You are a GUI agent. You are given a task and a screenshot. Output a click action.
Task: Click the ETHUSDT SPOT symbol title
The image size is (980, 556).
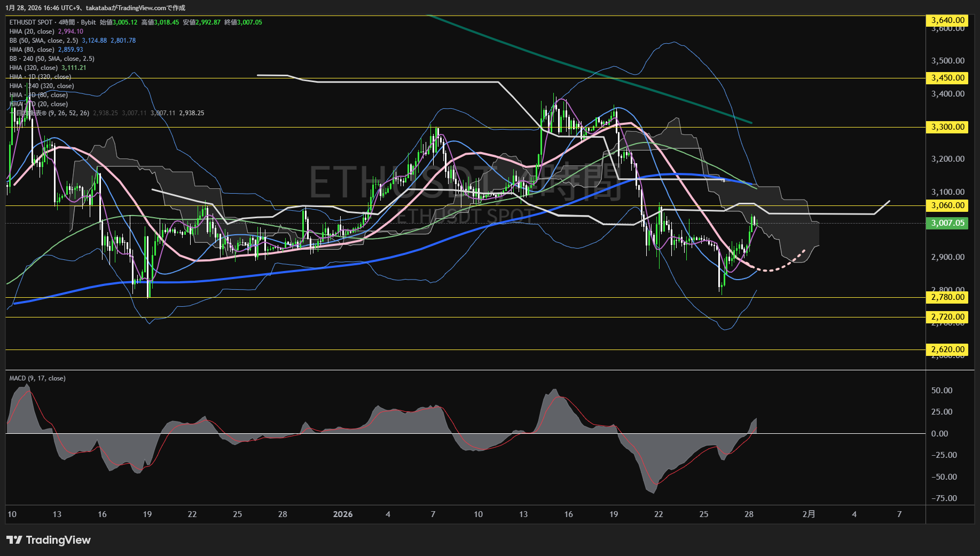click(31, 22)
